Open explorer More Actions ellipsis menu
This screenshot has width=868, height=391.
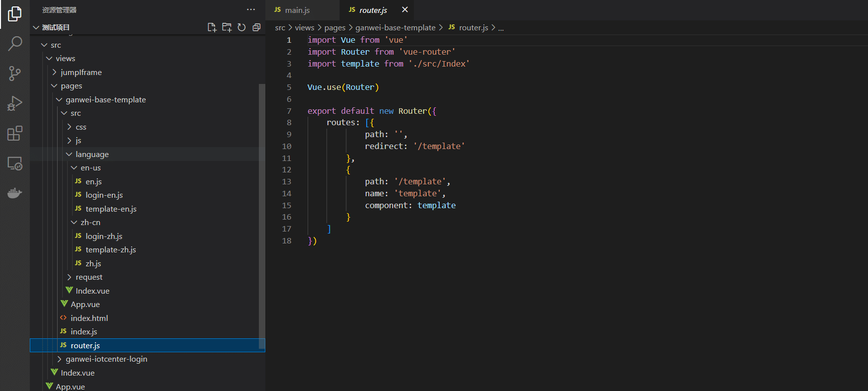point(251,9)
